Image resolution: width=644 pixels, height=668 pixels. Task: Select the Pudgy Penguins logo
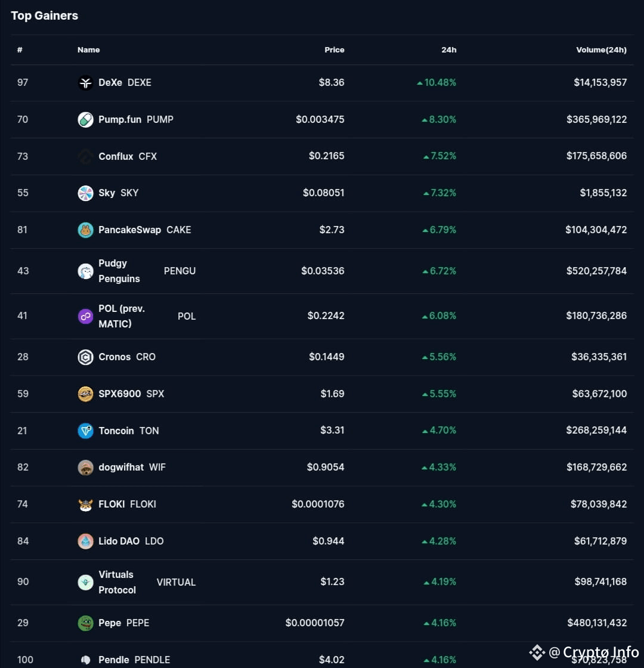pyautogui.click(x=85, y=271)
